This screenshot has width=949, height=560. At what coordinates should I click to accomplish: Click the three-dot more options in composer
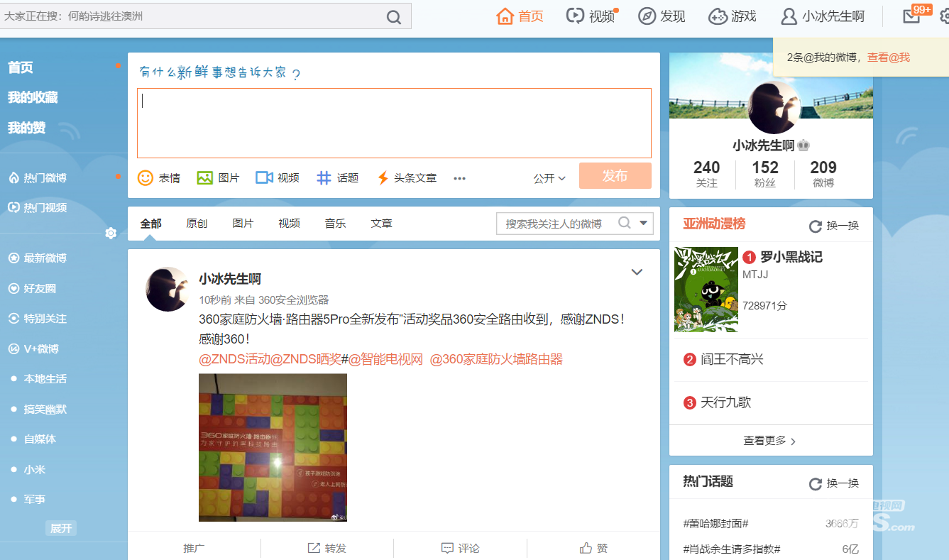tap(459, 178)
